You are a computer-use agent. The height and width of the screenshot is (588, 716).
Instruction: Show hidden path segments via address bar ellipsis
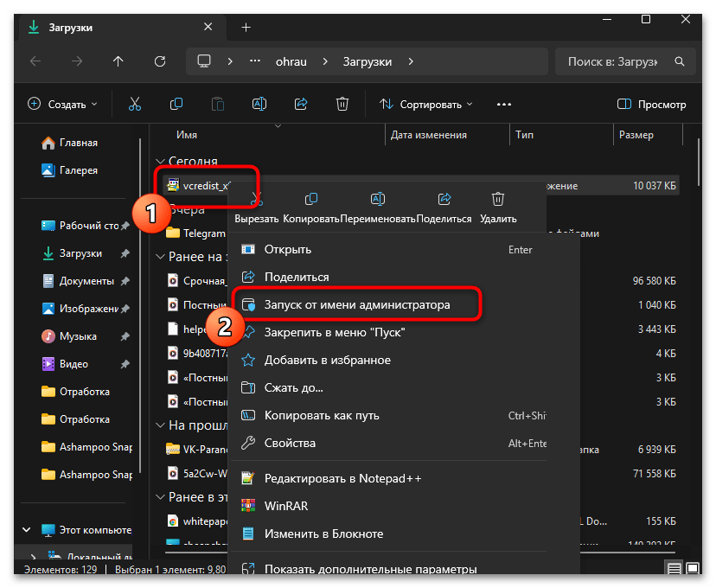pyautogui.click(x=255, y=61)
